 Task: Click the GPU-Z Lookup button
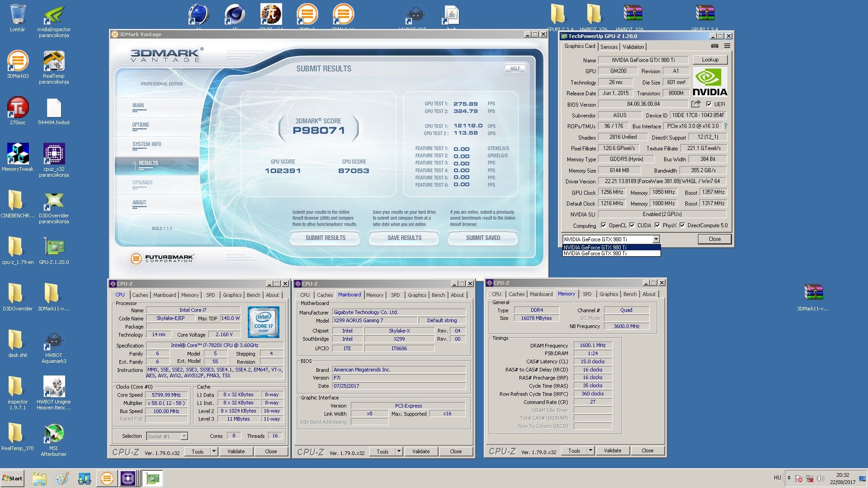(x=710, y=60)
